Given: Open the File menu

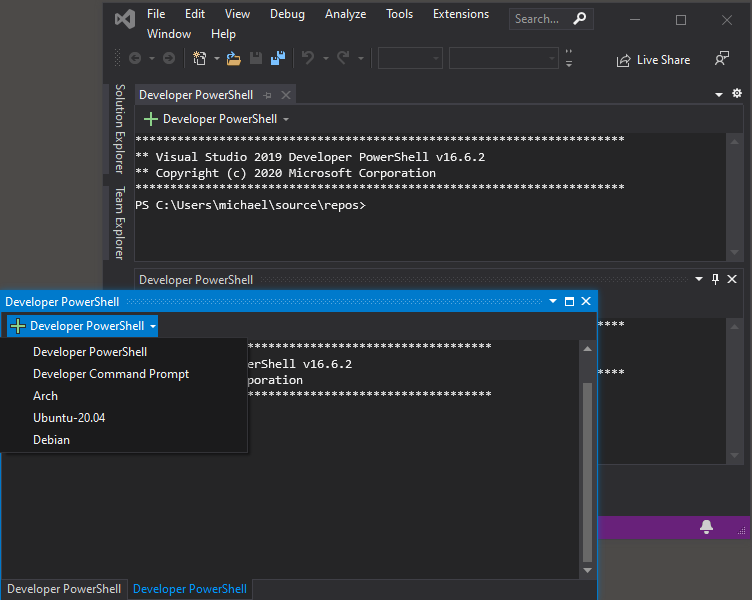Looking at the screenshot, I should pyautogui.click(x=156, y=14).
